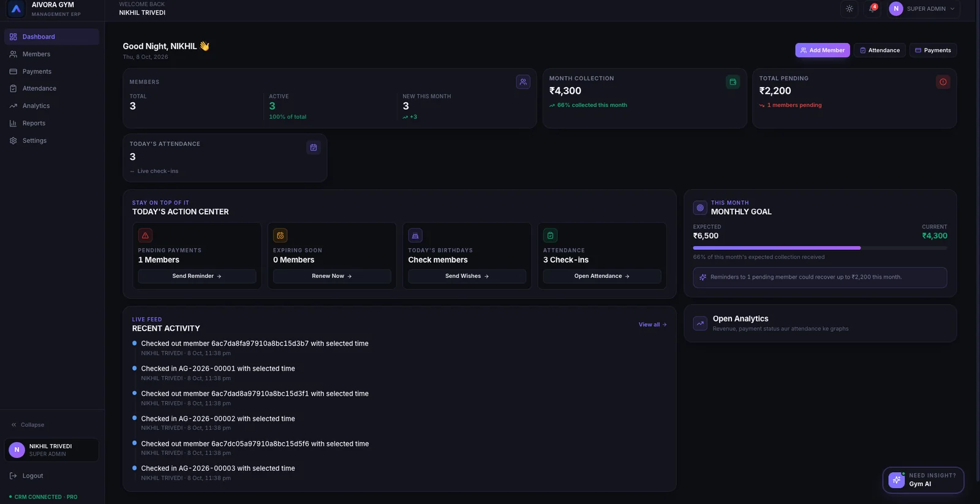The width and height of the screenshot is (980, 504).
Task: Open Dashboard in the sidebar
Action: point(51,37)
